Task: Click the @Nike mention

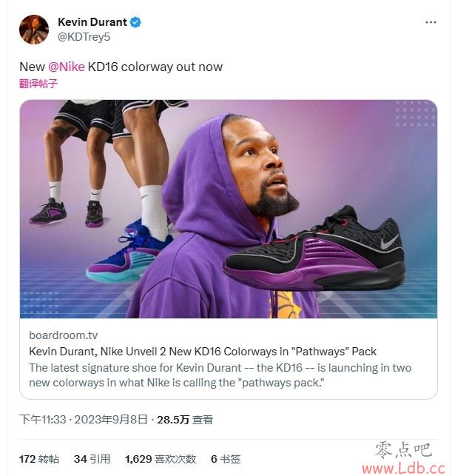Action: [67, 67]
